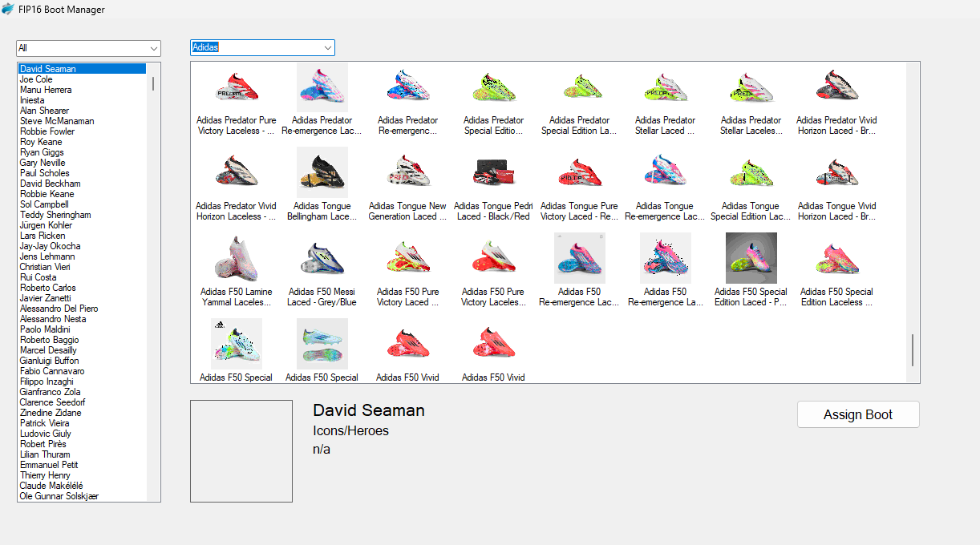The width and height of the screenshot is (980, 545).
Task: Select the Adidas F50 Pure Victory Laceless boot
Action: click(x=494, y=271)
